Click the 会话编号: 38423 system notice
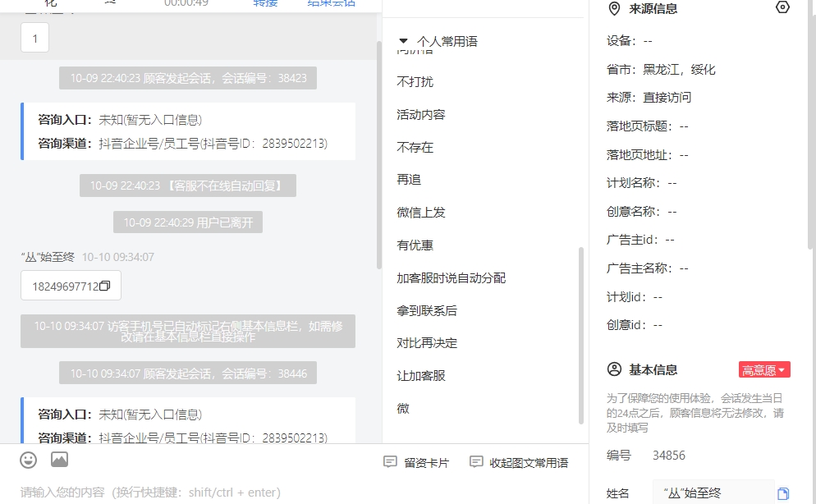The image size is (816, 504). coord(188,78)
